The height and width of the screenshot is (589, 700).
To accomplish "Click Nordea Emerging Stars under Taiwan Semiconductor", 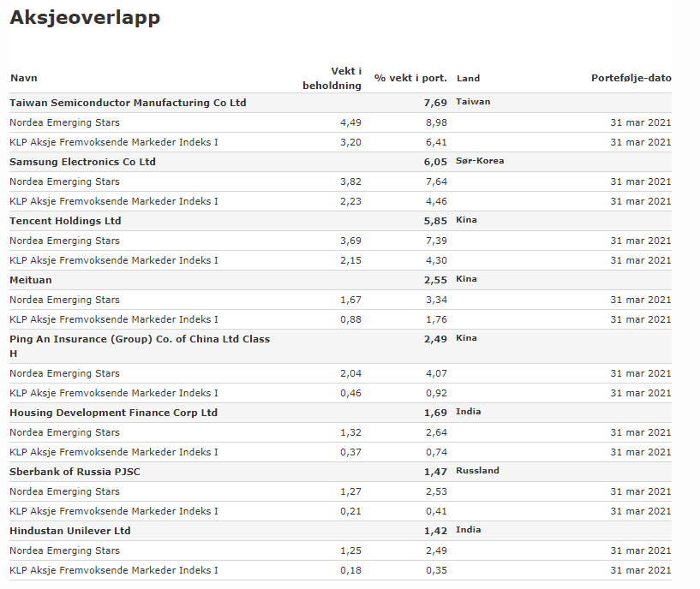I will 65,122.
